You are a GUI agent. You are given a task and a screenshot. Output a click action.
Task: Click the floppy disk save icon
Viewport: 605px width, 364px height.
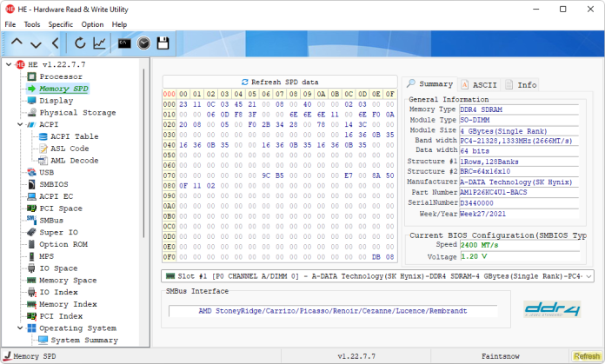click(163, 43)
